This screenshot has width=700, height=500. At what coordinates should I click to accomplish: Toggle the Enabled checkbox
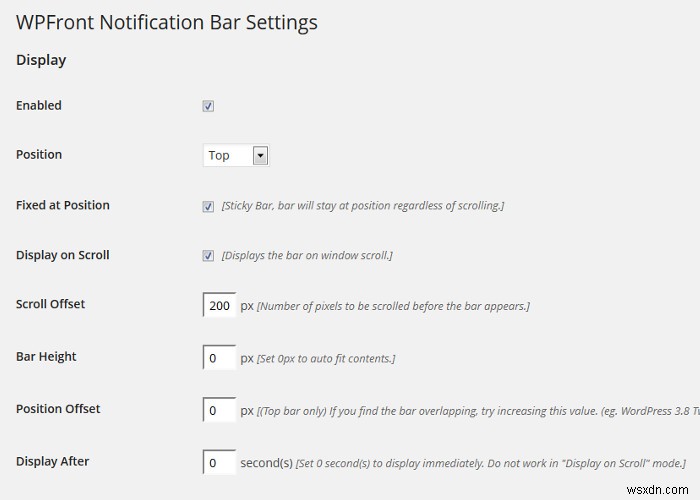click(208, 106)
